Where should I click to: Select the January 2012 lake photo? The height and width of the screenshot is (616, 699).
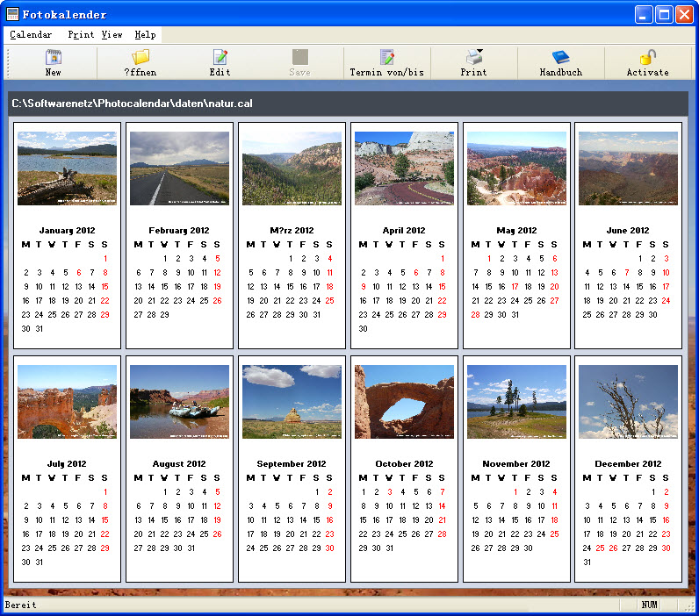[67, 168]
